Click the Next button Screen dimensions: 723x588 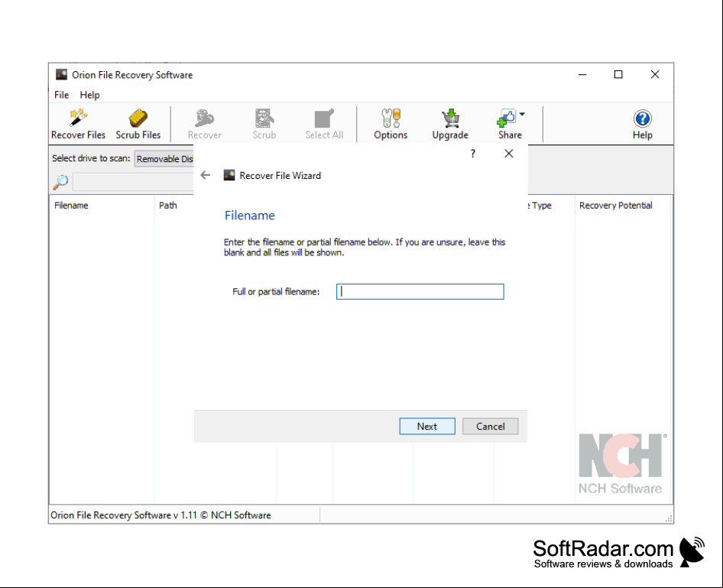(427, 426)
